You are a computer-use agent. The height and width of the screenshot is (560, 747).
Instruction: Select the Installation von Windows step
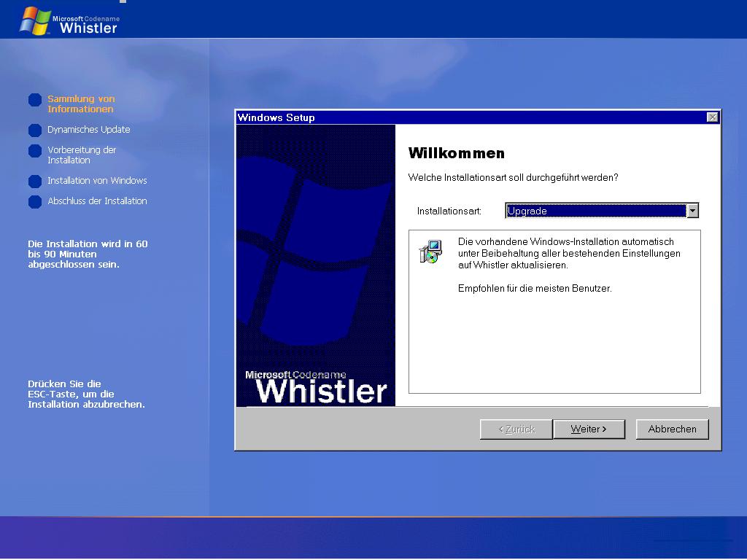(97, 181)
